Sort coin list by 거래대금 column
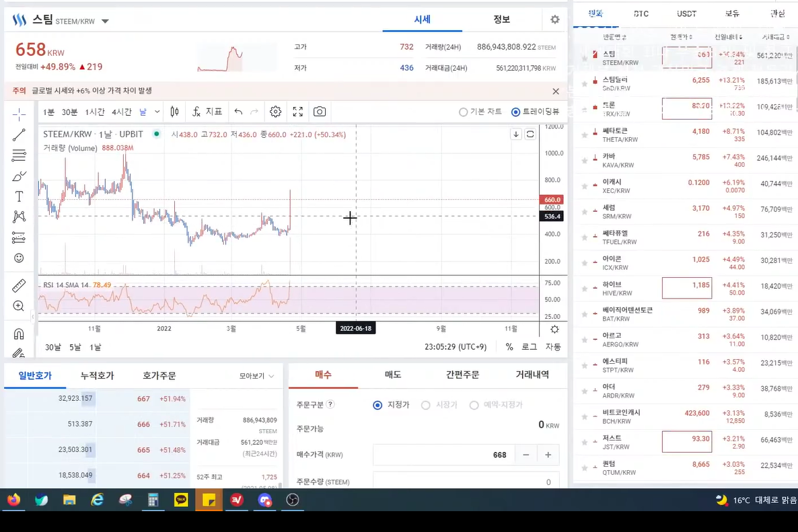 coord(776,37)
